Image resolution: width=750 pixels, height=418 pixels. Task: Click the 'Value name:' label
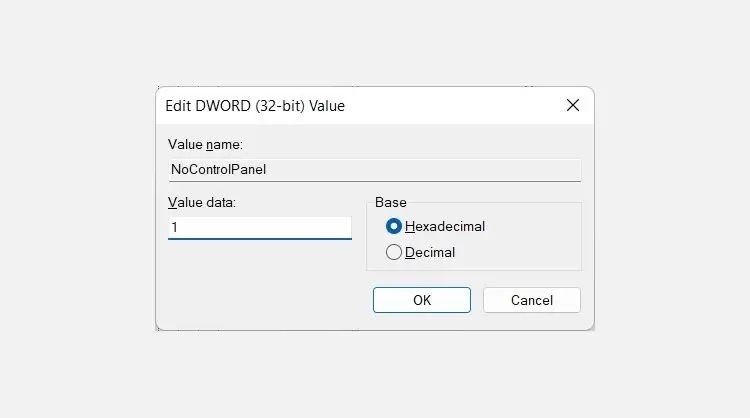coord(205,144)
